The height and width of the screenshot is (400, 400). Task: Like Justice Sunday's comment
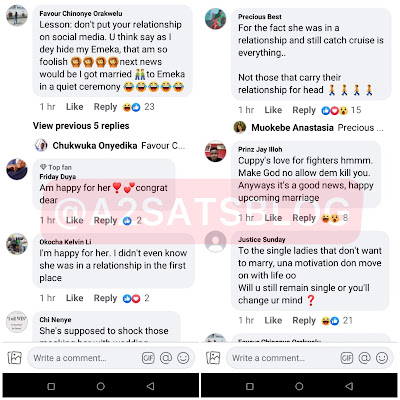pos(273,320)
